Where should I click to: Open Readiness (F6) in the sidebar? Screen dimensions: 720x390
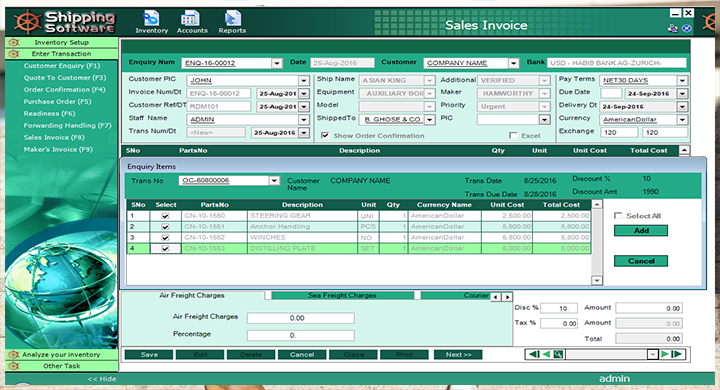[x=49, y=113]
